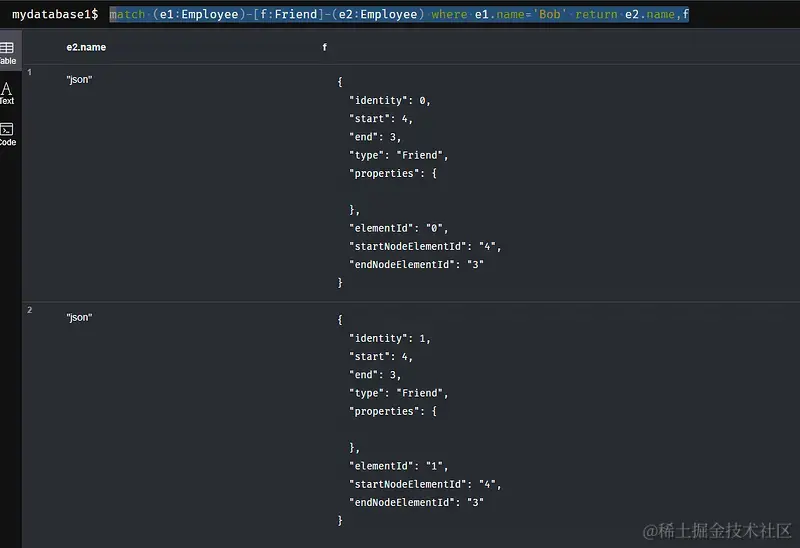800x548 pixels.
Task: Click row number 2 in the results
Action: pyautogui.click(x=30, y=310)
